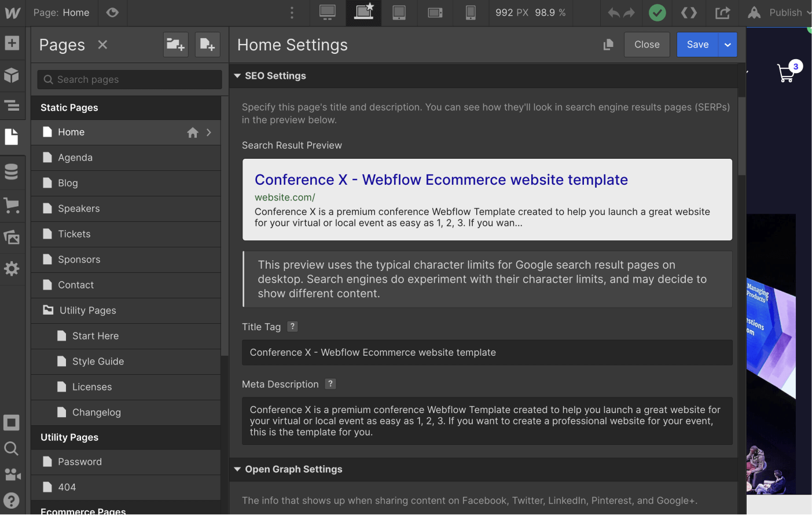Close the Home Settings panel
Image resolution: width=812 pixels, height=515 pixels.
pos(646,44)
